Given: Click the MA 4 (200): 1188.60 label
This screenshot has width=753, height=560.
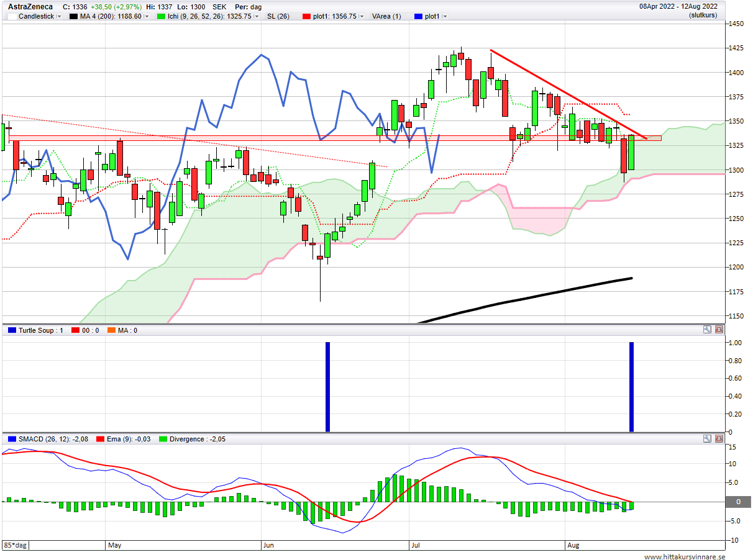Looking at the screenshot, I should click(x=111, y=17).
